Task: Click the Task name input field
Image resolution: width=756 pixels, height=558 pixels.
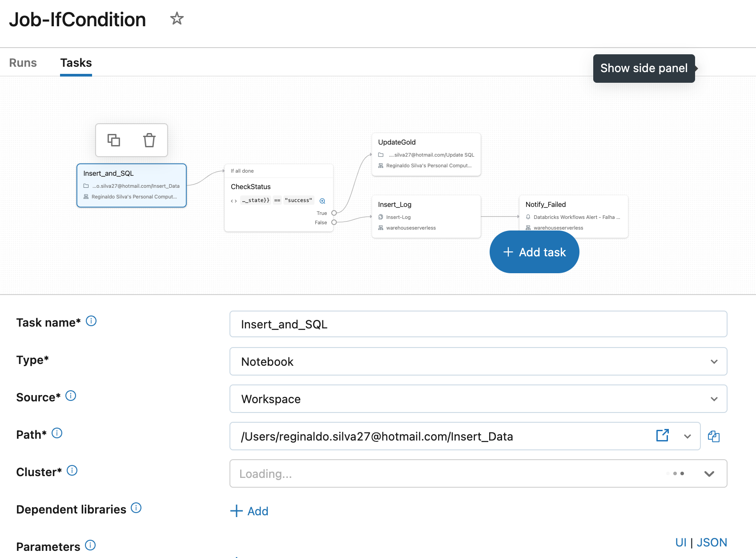Action: pyautogui.click(x=479, y=324)
